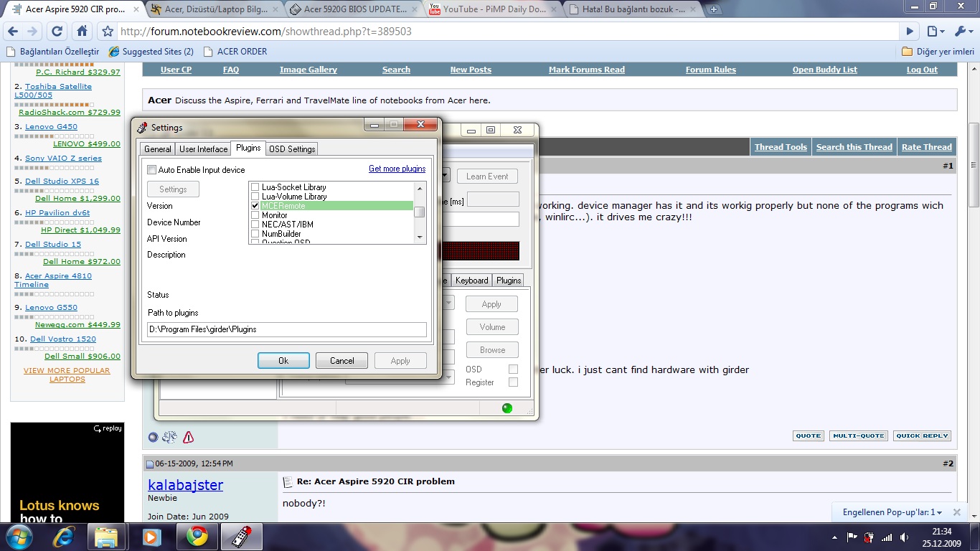
Task: Follow the Get more plugins link
Action: (x=397, y=169)
